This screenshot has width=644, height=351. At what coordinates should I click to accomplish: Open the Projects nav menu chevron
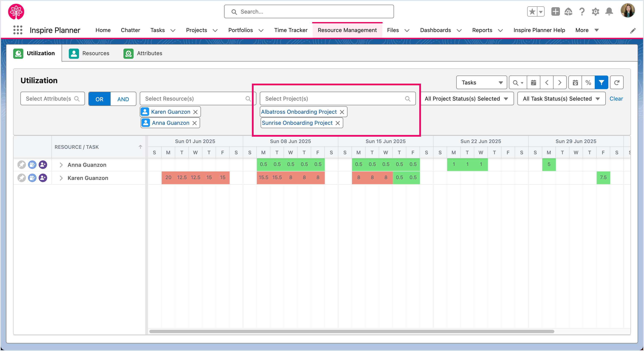[x=215, y=31]
